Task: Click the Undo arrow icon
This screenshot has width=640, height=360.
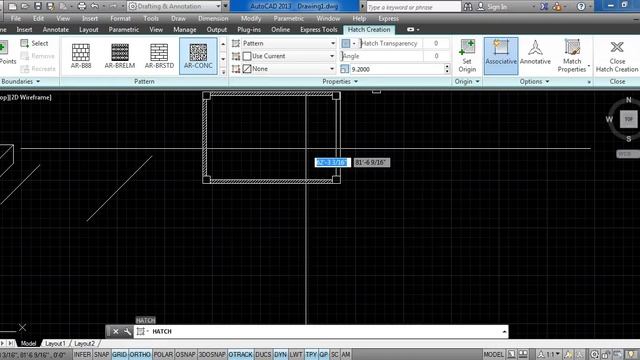Action: tap(95, 6)
